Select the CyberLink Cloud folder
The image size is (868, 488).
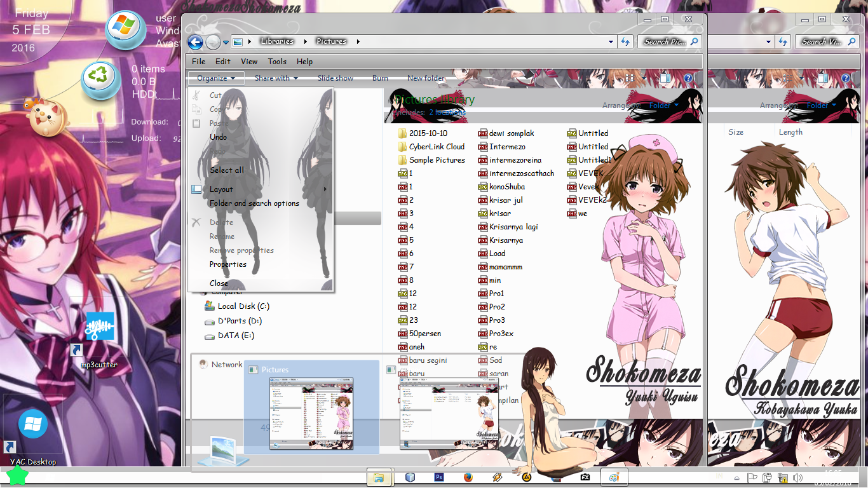tap(431, 147)
